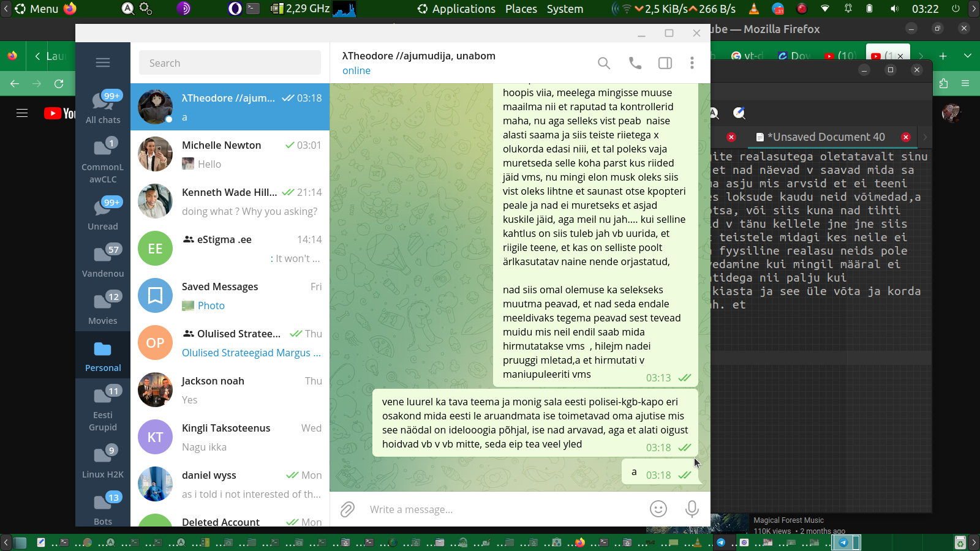Viewport: 980px width, 551px height.
Task: Close the Unsaved Document 40 tab
Action: click(x=906, y=137)
